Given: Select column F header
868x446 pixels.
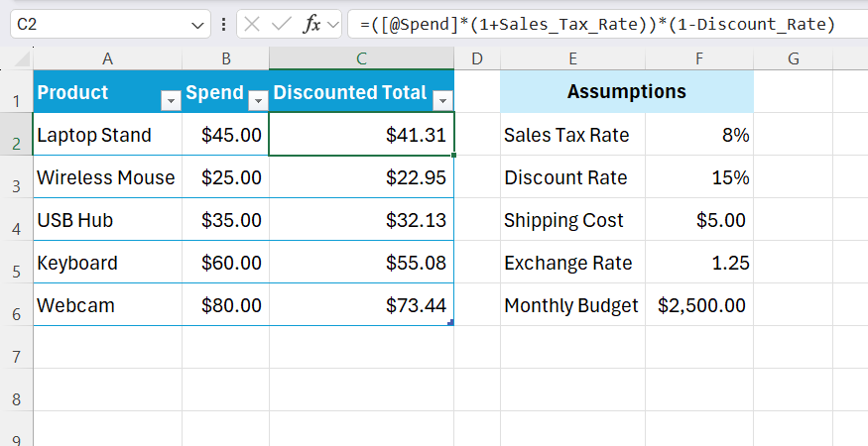Looking at the screenshot, I should [x=699, y=58].
